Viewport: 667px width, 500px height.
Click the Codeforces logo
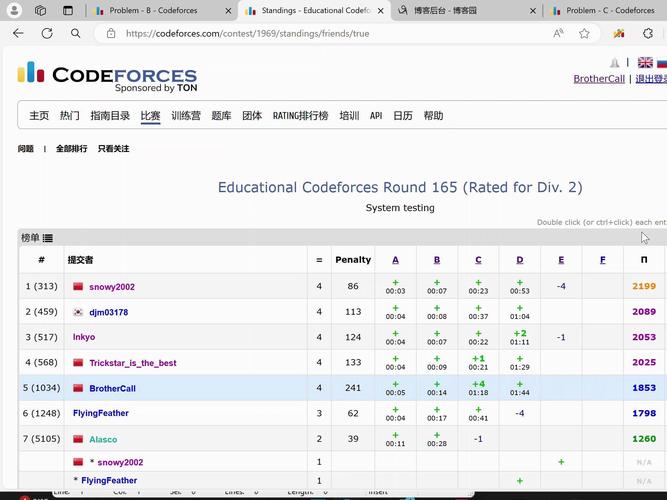click(x=107, y=77)
